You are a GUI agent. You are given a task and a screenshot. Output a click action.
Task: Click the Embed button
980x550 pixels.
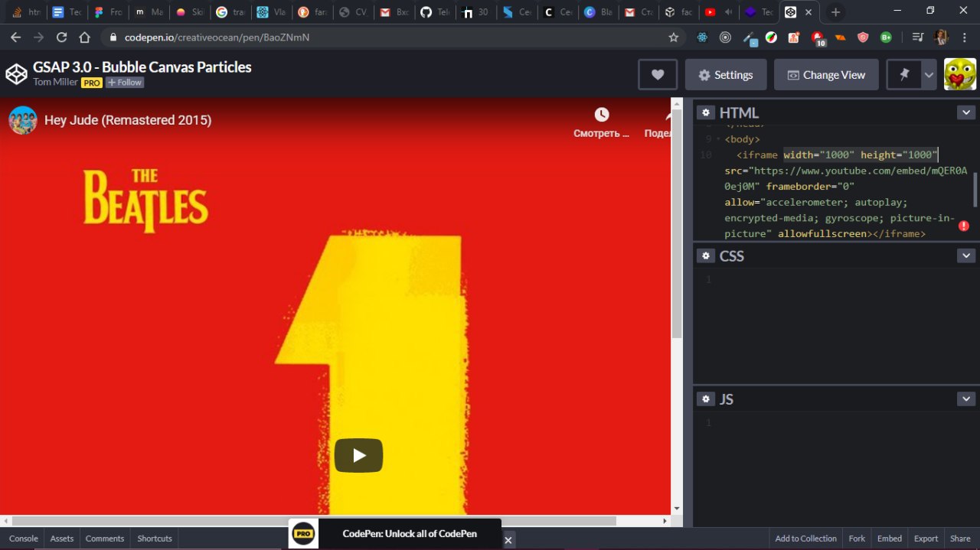coord(890,539)
